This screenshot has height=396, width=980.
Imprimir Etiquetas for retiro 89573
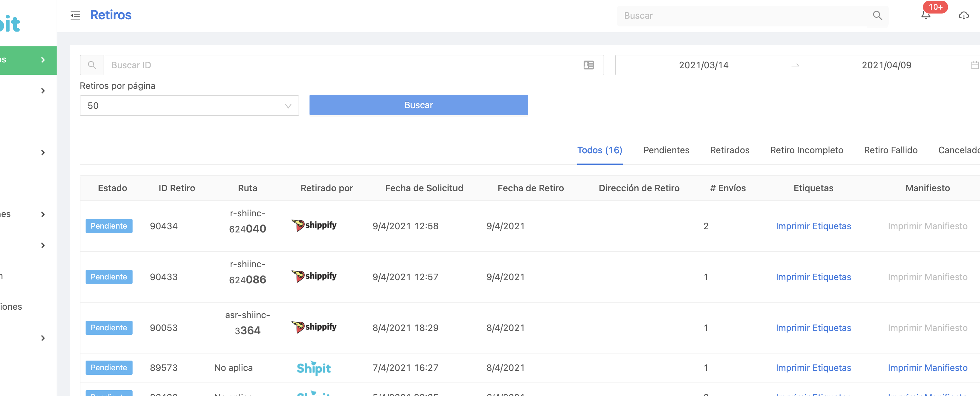(x=813, y=368)
